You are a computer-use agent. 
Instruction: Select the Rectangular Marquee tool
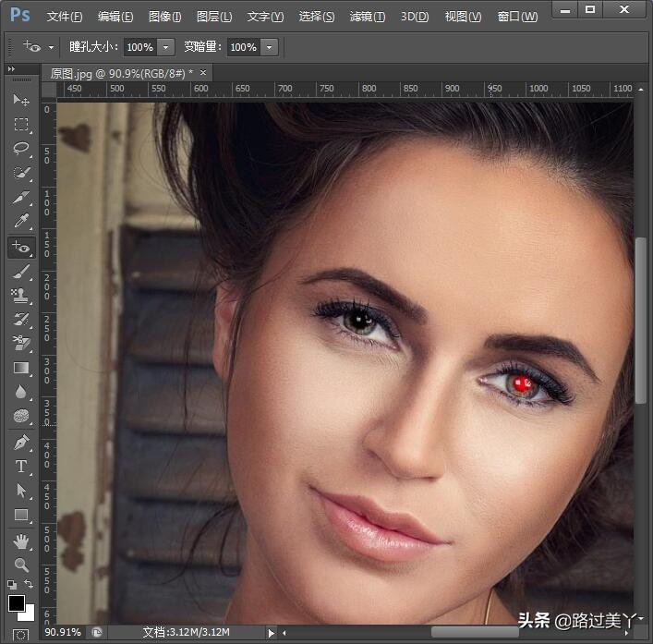coord(21,124)
